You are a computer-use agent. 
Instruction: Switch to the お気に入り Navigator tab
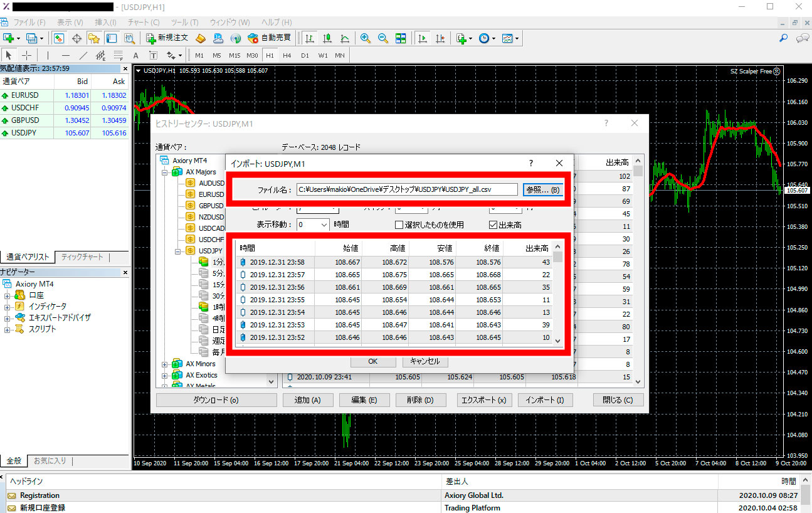coord(50,461)
